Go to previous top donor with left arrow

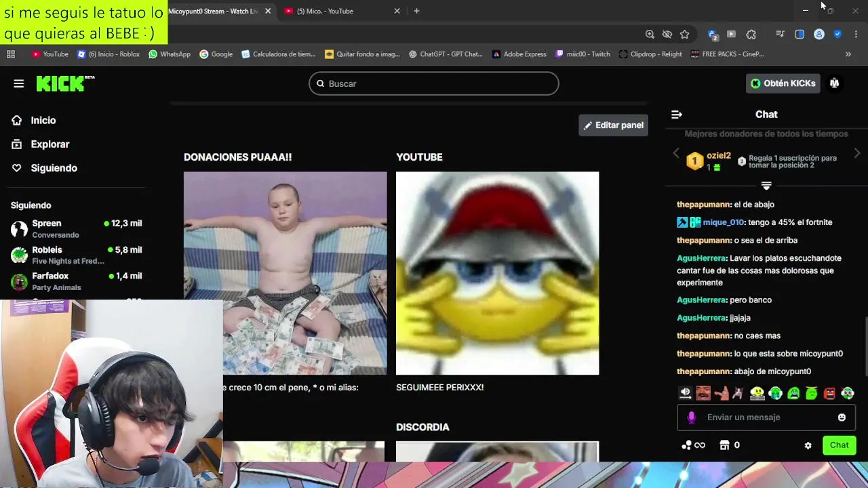(x=675, y=154)
